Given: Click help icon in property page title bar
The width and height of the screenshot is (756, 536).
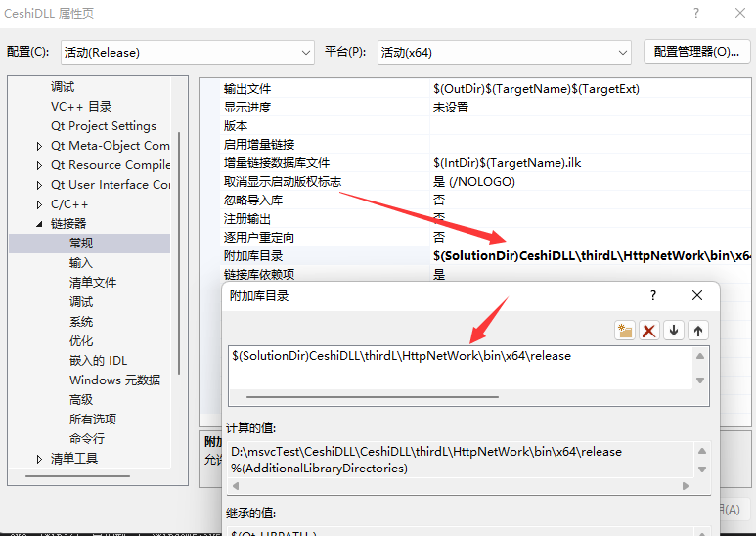Looking at the screenshot, I should pos(695,13).
